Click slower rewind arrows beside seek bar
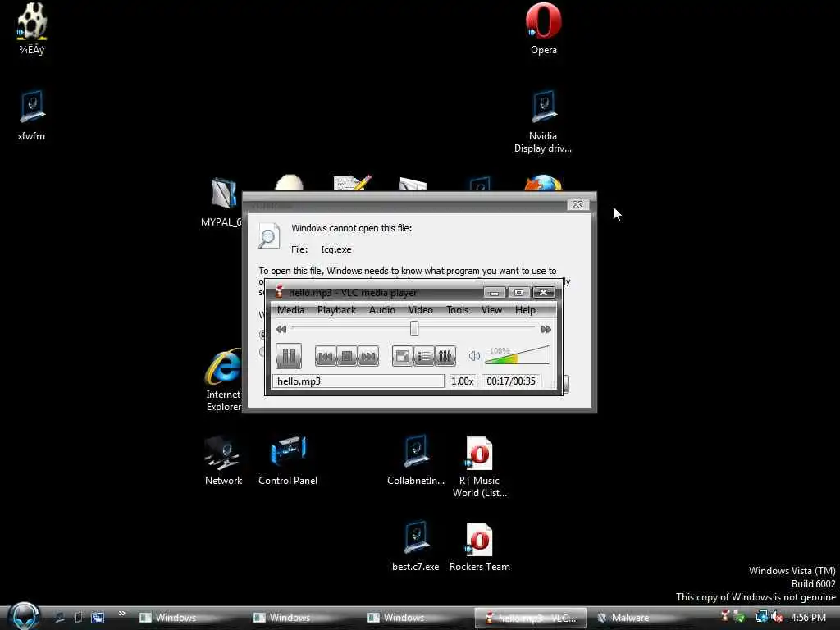The image size is (840, 630). pyautogui.click(x=281, y=329)
